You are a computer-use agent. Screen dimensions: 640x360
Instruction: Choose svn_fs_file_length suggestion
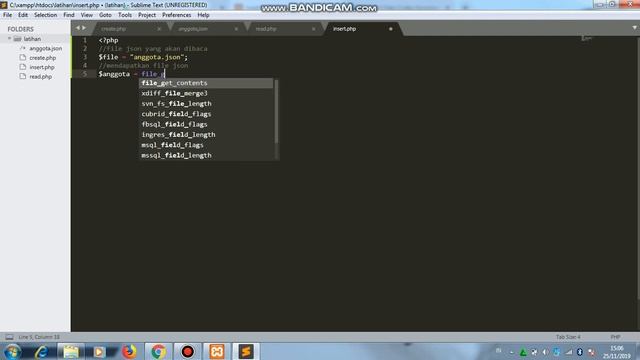[x=206, y=104]
